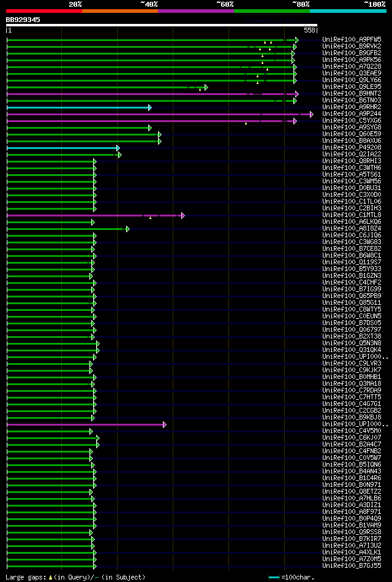Image resolution: width=392 pixels, height=582 pixels.
Task: Select the UniRef100_Q119S7 label
Action: (352, 262)
